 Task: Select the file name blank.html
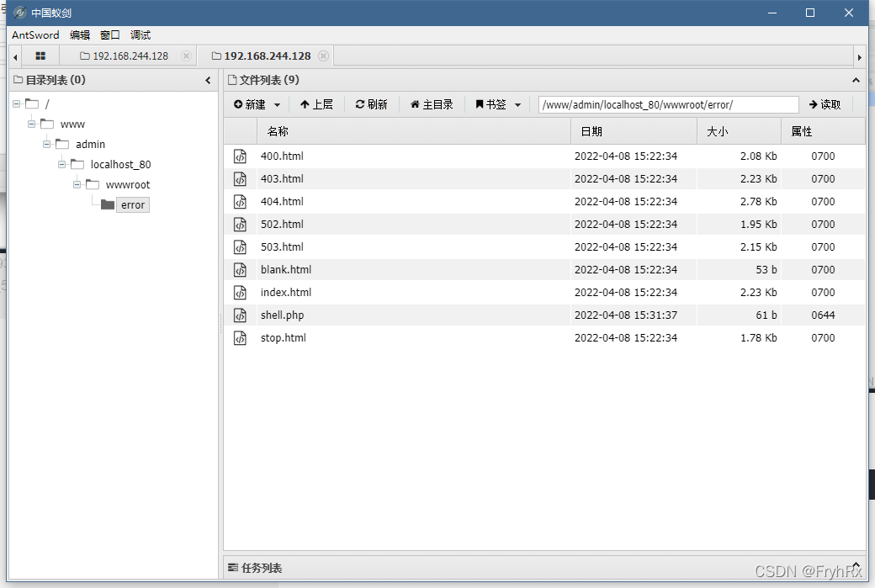(286, 269)
